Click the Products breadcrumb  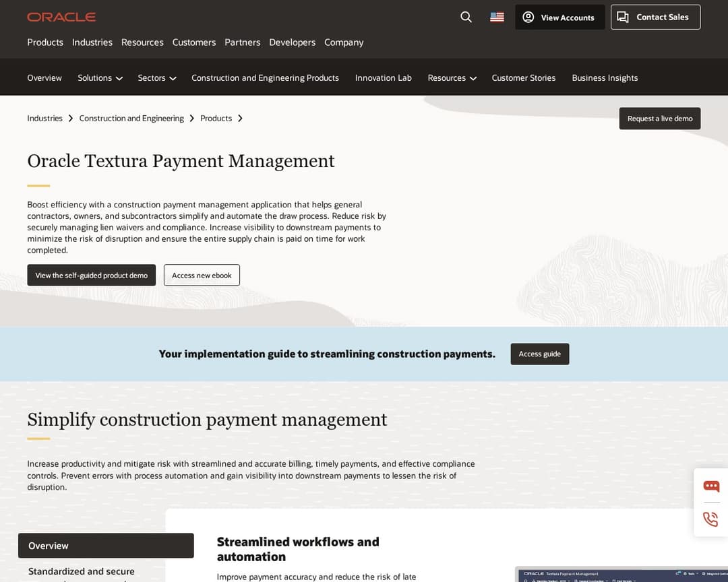click(x=216, y=119)
